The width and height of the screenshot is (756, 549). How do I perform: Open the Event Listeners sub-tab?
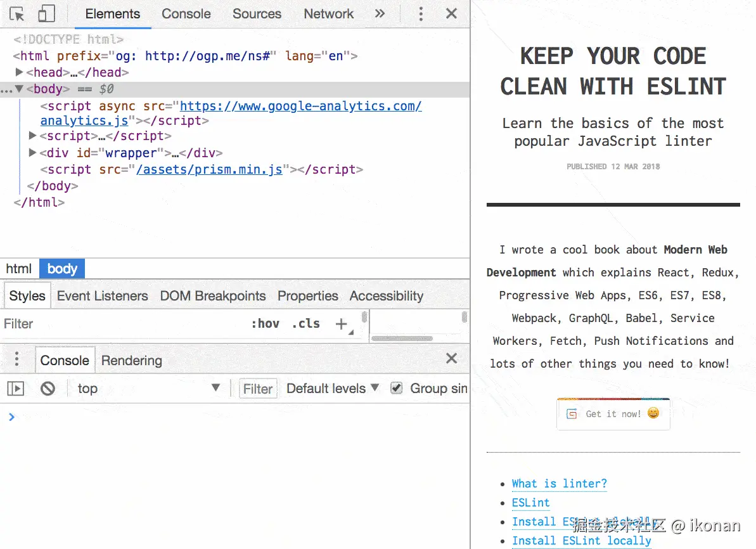click(x=102, y=295)
